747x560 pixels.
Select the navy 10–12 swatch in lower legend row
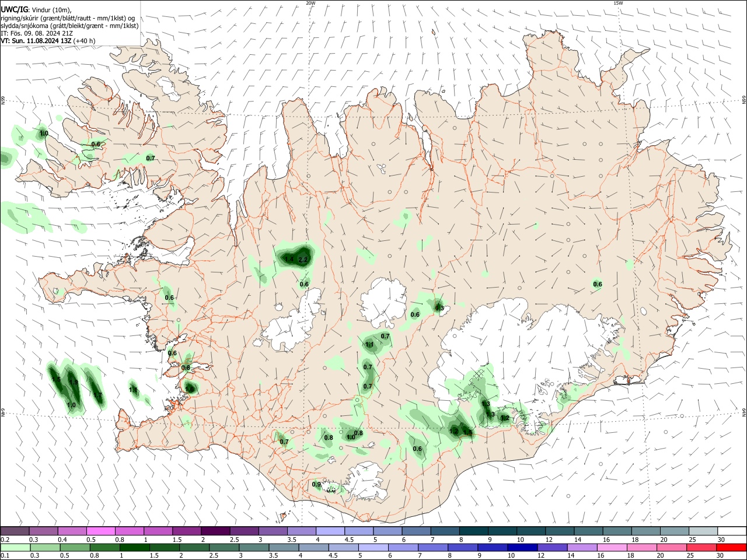521,548
